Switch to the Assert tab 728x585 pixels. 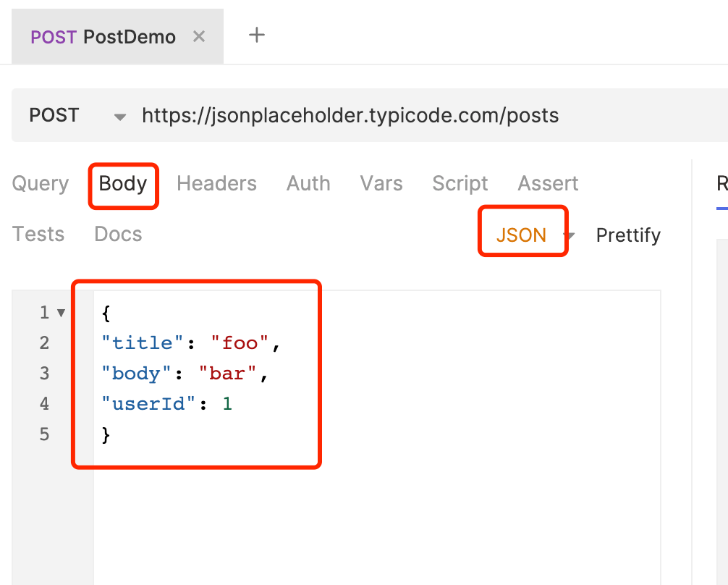point(548,184)
